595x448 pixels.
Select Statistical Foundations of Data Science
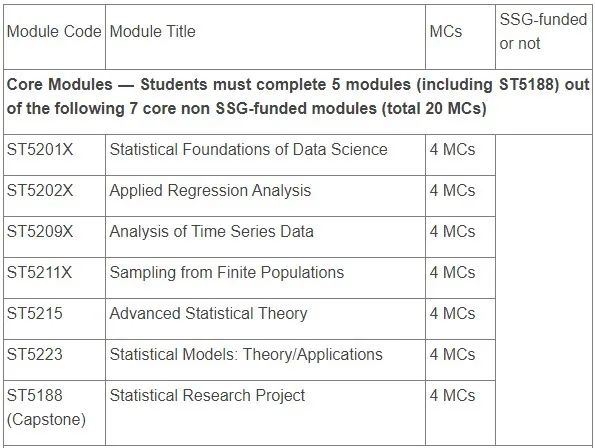[249, 149]
